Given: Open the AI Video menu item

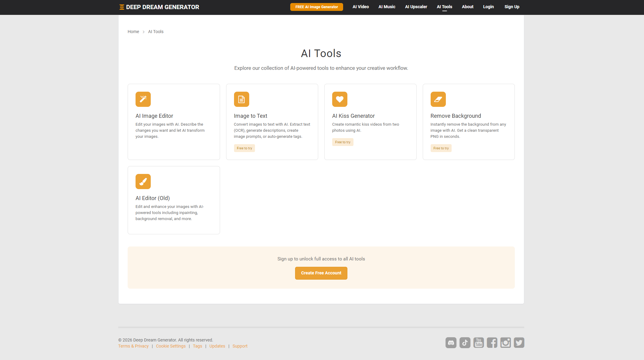Looking at the screenshot, I should [360, 7].
